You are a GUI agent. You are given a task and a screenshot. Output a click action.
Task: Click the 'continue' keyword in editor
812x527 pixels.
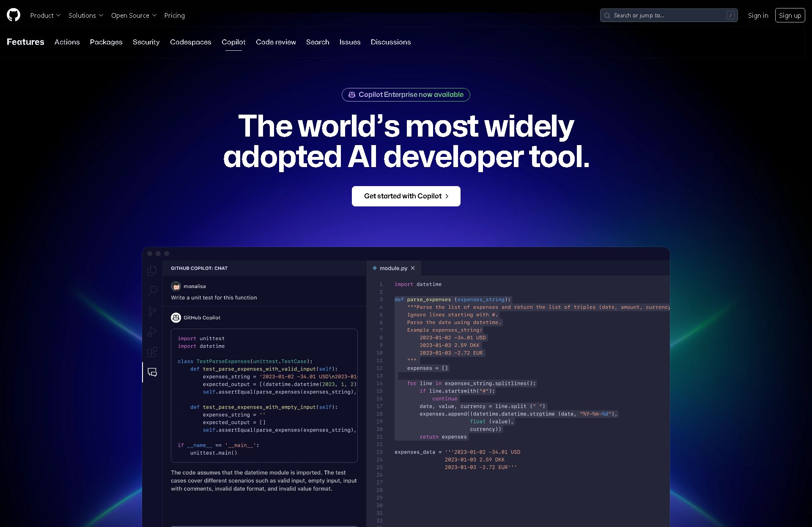(445, 398)
